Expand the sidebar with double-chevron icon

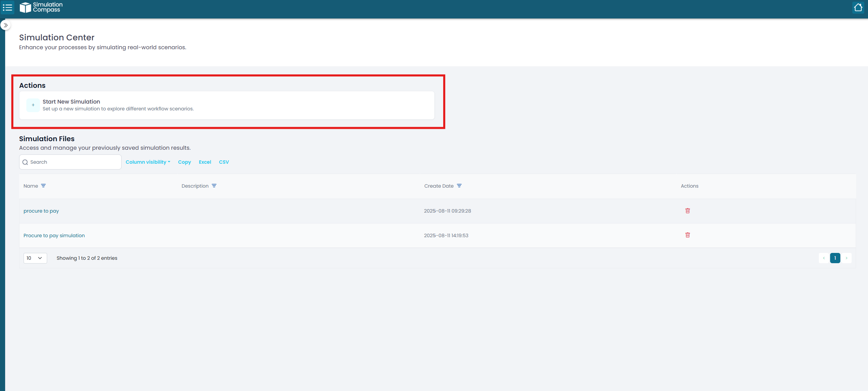tap(6, 25)
